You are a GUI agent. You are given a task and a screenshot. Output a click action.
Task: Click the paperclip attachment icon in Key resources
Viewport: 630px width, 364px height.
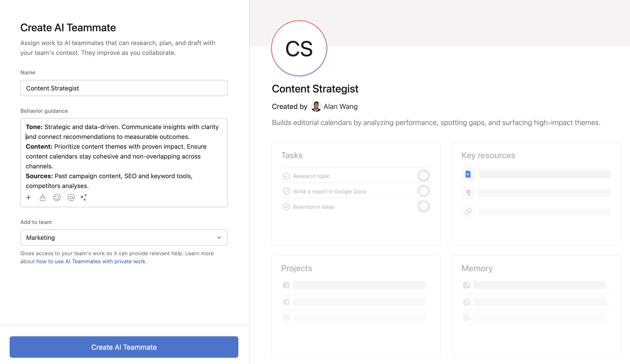(468, 193)
